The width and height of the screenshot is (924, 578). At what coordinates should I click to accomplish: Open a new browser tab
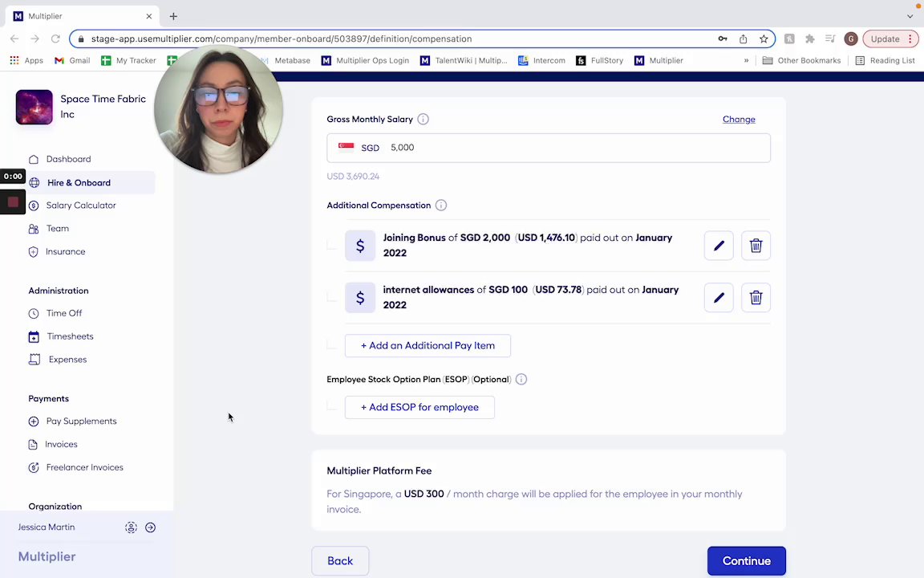tap(173, 17)
